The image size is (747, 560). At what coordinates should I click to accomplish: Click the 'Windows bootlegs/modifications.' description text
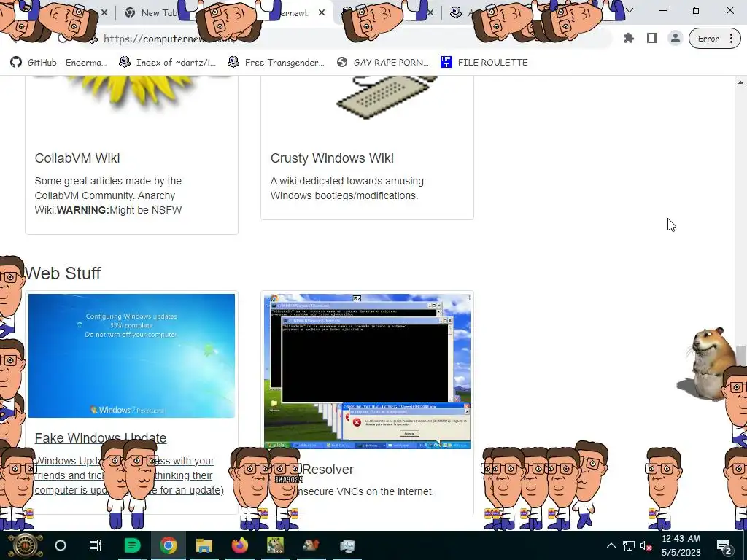coord(344,195)
